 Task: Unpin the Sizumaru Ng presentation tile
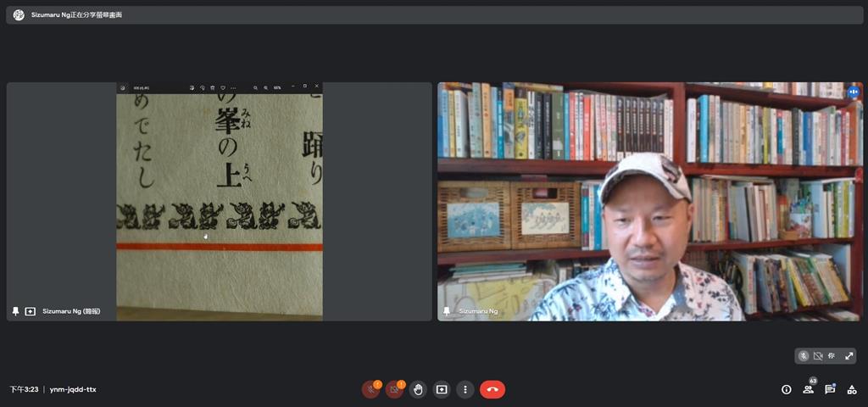[x=15, y=311]
